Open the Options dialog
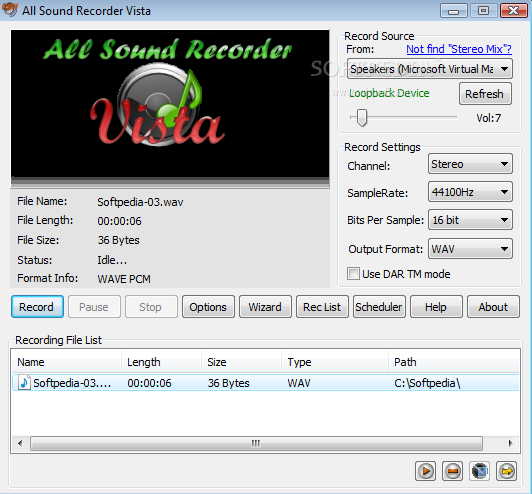The image size is (532, 494). [x=208, y=307]
